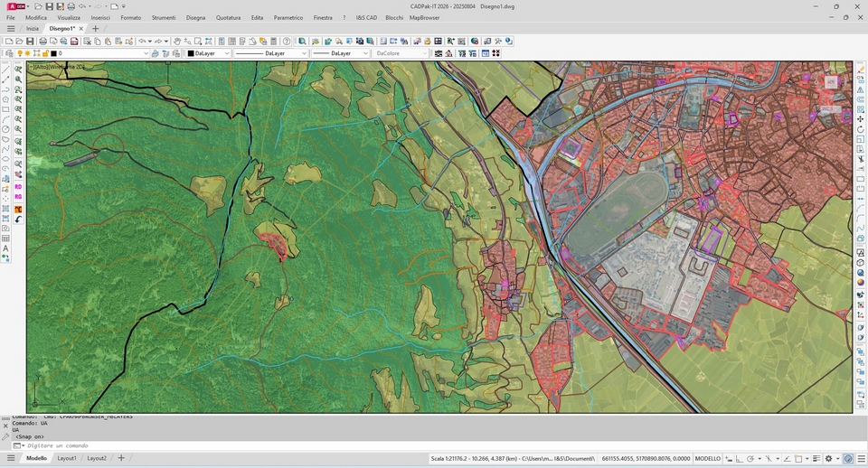Select the Rectangle draw tool
Image resolution: width=868 pixels, height=468 pixels.
5,109
